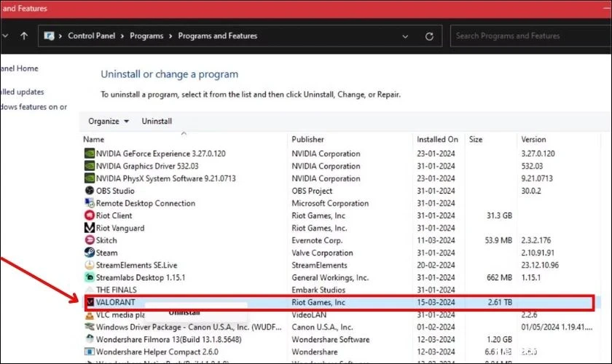This screenshot has height=364, width=612.
Task: Click version 30.0.2 cell
Action: coord(531,191)
